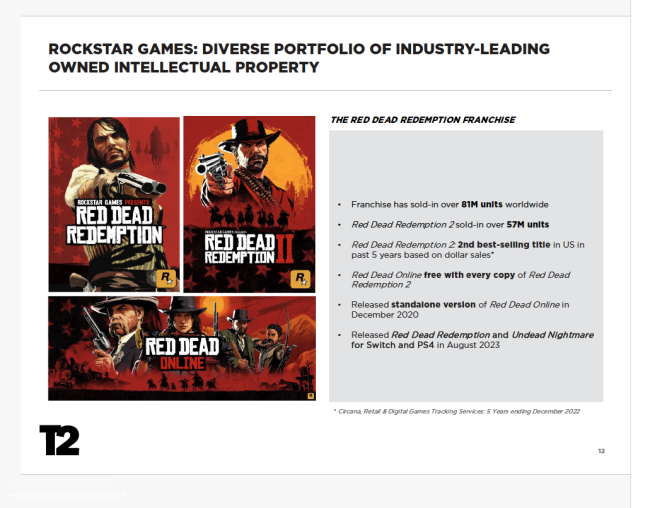Click the small Rockstar logo on Red Dead Online banner
The width and height of the screenshot is (650, 508).
(x=310, y=396)
